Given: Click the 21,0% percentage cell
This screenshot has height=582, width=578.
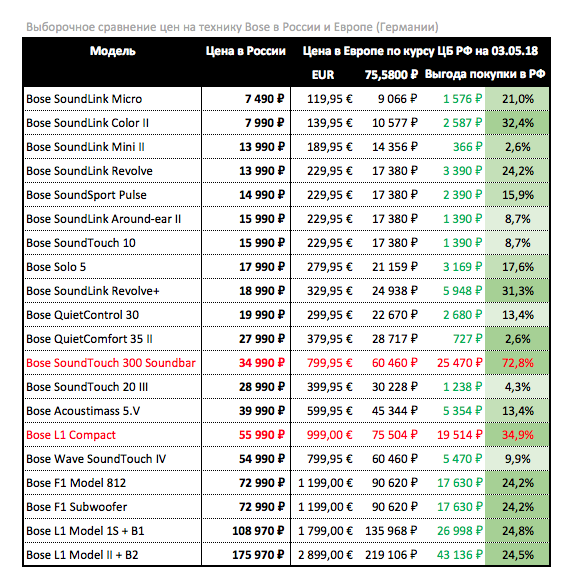Looking at the screenshot, I should click(x=518, y=99).
